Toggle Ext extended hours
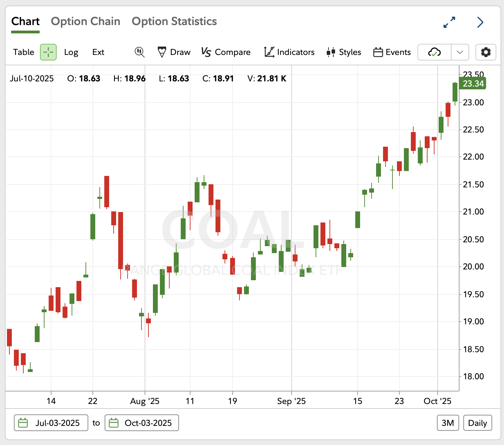This screenshot has width=504, height=445. 98,52
